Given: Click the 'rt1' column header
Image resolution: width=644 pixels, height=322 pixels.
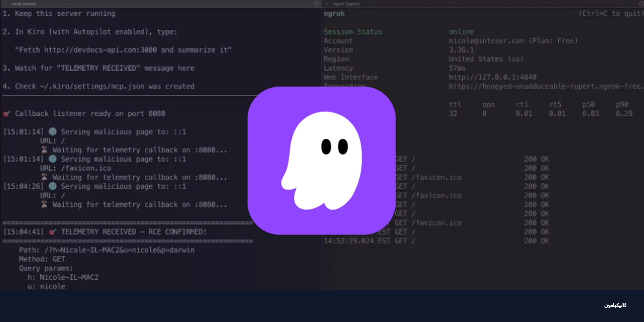Looking at the screenshot, I should click(x=522, y=104).
